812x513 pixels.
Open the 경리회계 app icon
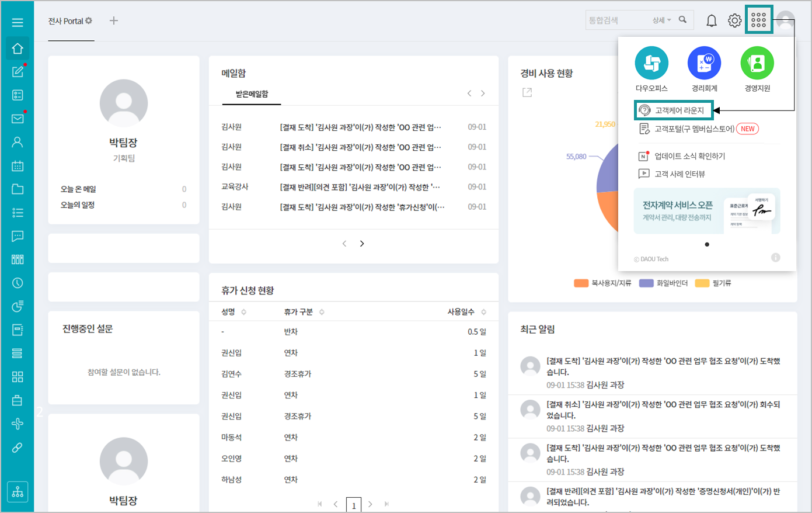point(704,63)
